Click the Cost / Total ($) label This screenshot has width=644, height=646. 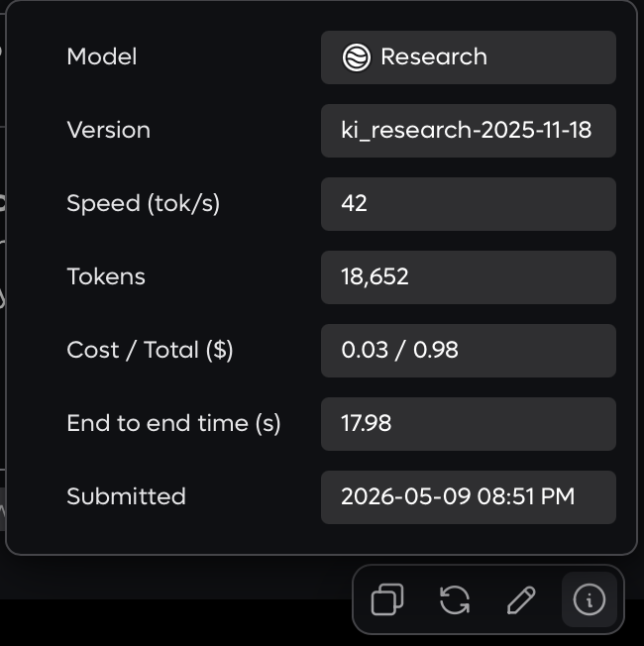150,351
